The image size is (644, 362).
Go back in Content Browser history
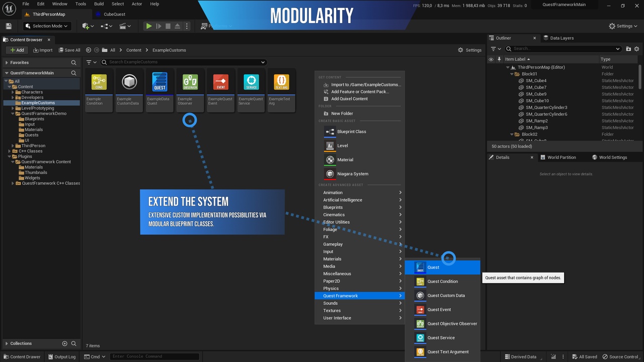click(89, 50)
